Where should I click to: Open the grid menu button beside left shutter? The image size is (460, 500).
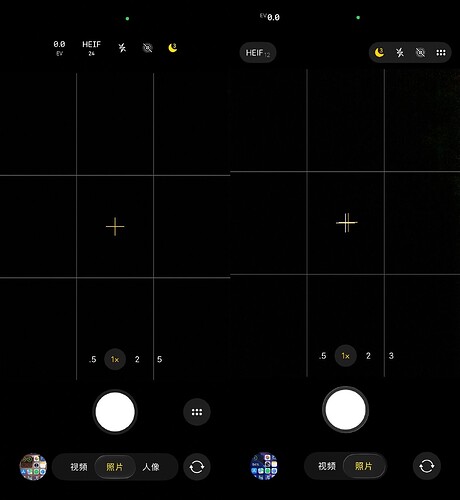(x=197, y=412)
